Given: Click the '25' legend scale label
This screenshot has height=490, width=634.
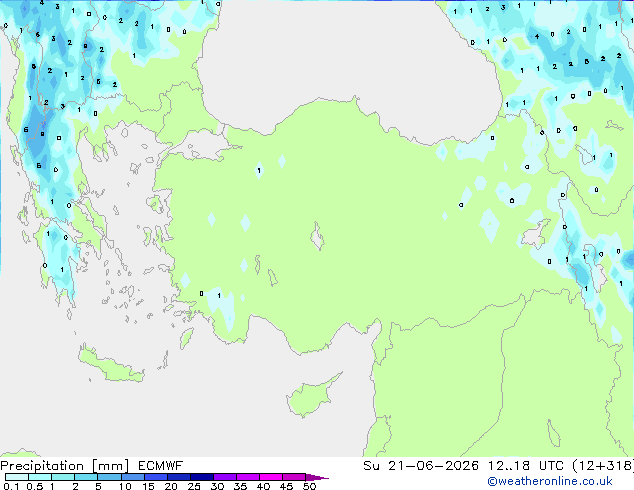Looking at the screenshot, I should click(194, 486).
